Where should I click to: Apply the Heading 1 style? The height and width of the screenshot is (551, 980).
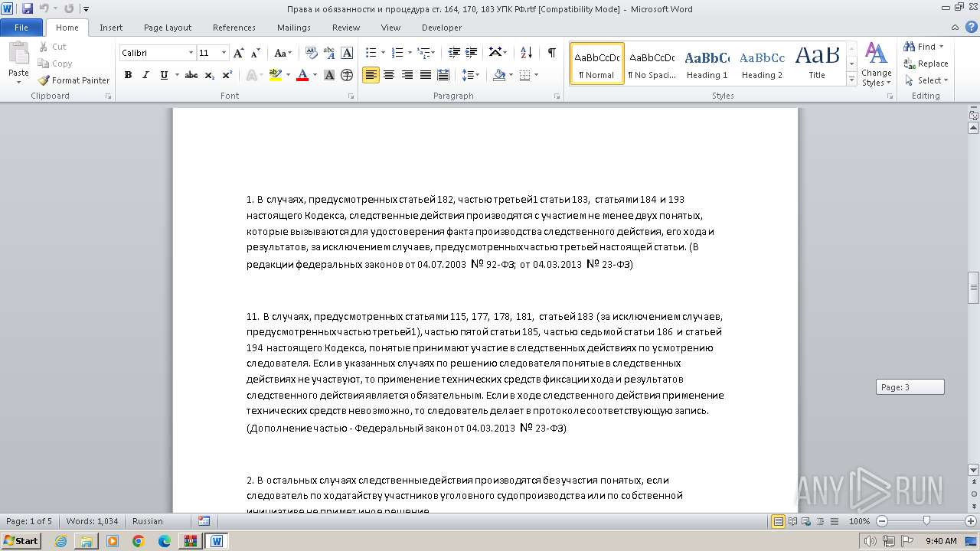[707, 64]
